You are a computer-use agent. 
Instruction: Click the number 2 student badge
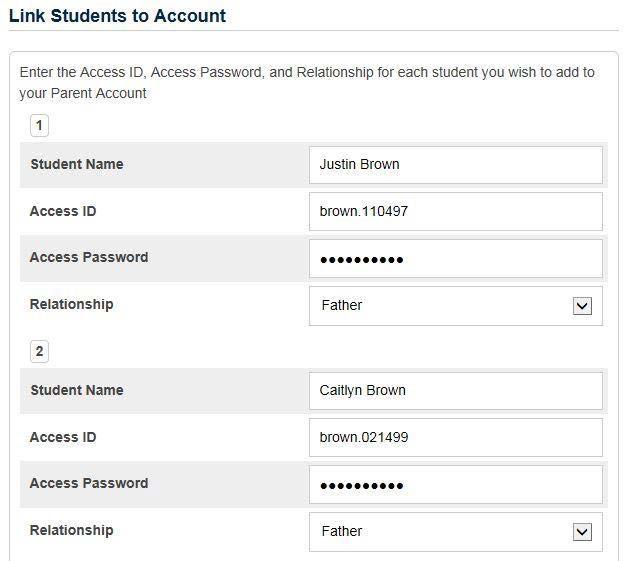[39, 352]
